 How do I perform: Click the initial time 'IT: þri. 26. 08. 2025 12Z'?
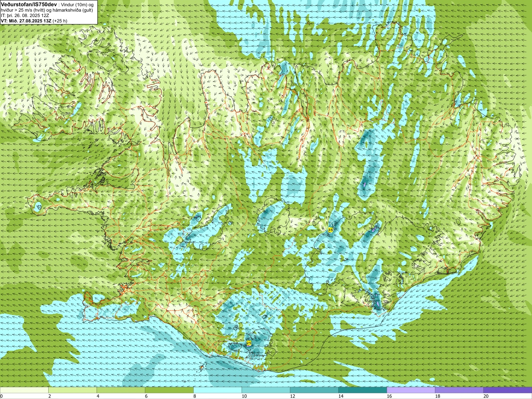pos(25,15)
